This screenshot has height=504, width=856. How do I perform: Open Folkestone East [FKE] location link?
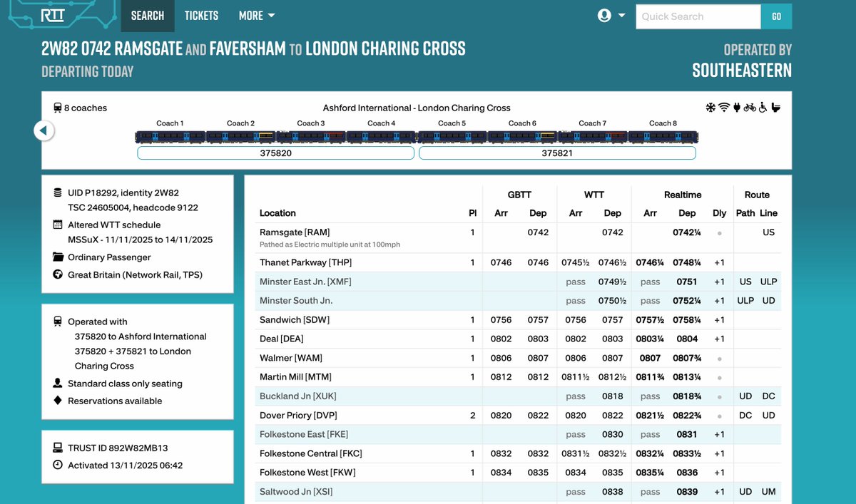304,434
